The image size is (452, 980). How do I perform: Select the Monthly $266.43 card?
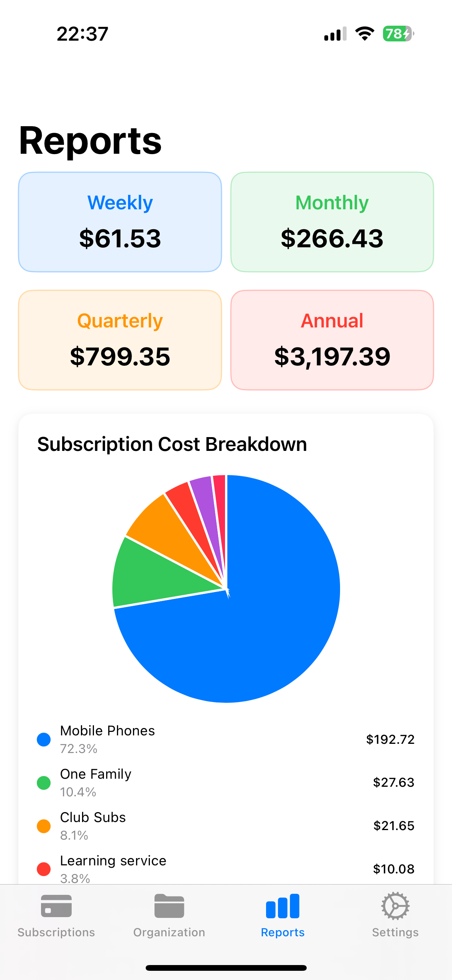click(332, 222)
